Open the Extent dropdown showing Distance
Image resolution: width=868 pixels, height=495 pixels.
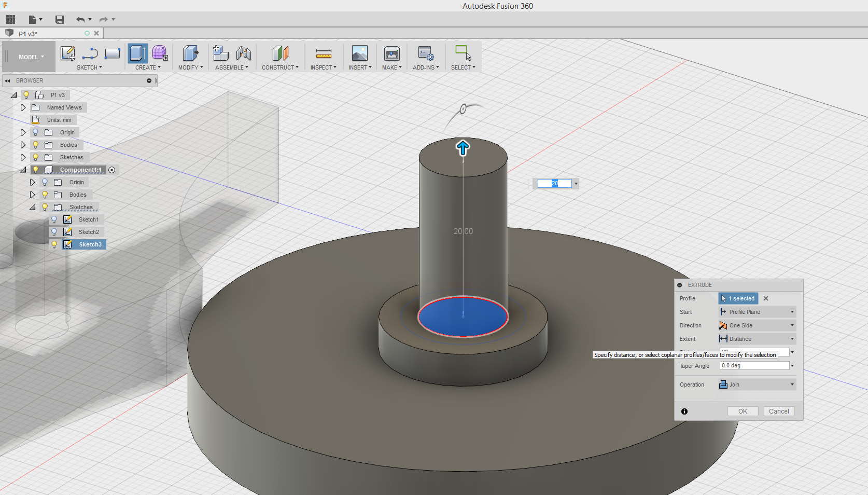pos(757,339)
